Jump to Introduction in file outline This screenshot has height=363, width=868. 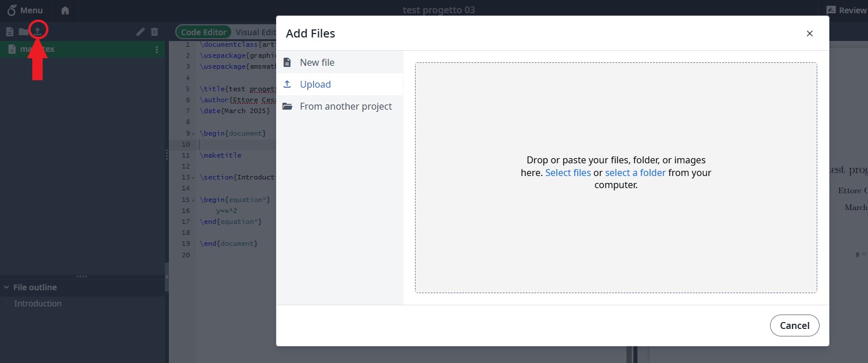tap(37, 304)
